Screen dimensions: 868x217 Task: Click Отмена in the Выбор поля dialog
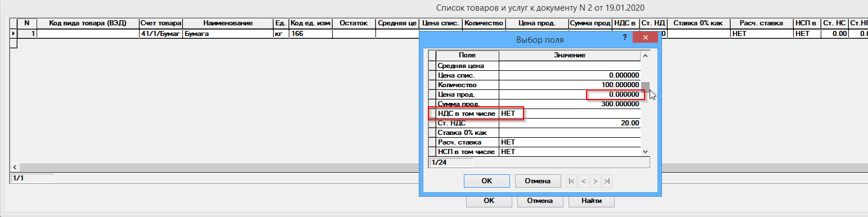pyautogui.click(x=538, y=181)
